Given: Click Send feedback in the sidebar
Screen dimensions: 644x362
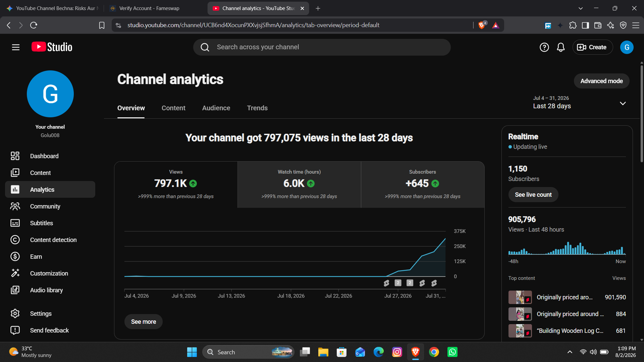Looking at the screenshot, I should point(50,330).
